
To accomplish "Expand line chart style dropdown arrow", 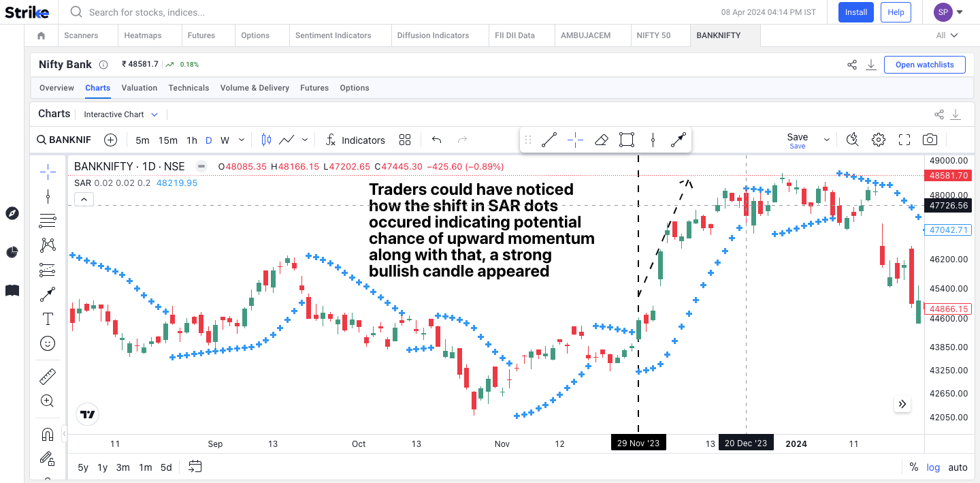I will 305,140.
